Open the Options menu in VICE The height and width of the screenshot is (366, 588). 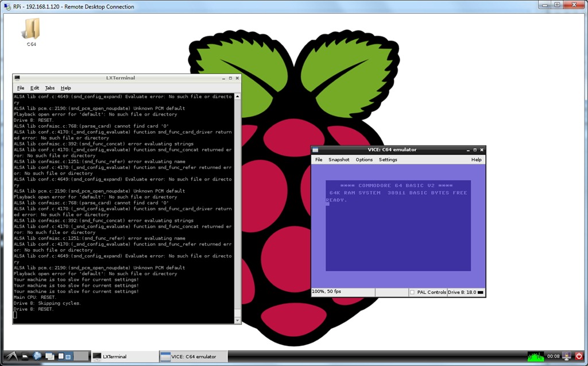(364, 160)
